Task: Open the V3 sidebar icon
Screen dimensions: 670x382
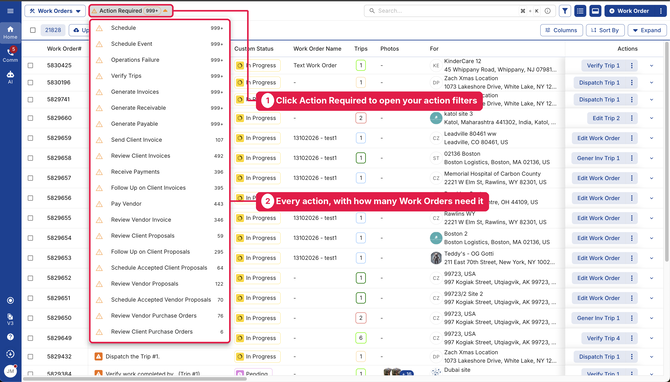Action: click(x=10, y=319)
